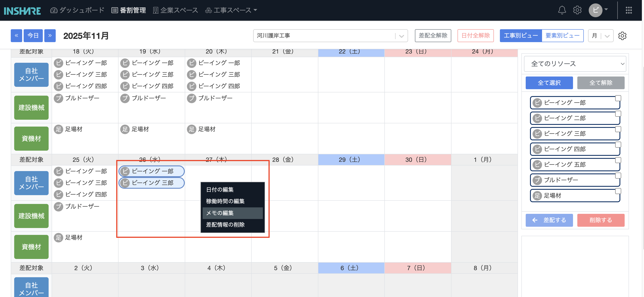Expand 工事スペース menu
Screen dimensions: 644x297
click(231, 10)
